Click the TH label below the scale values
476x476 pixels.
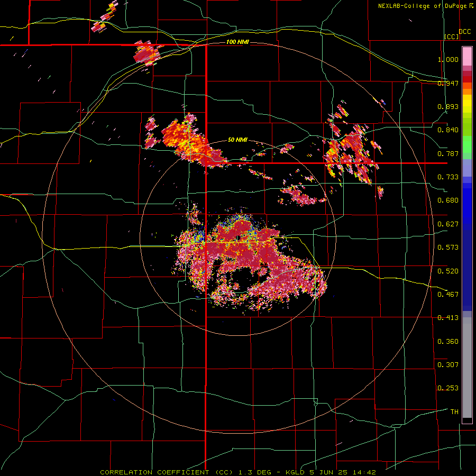(x=454, y=411)
